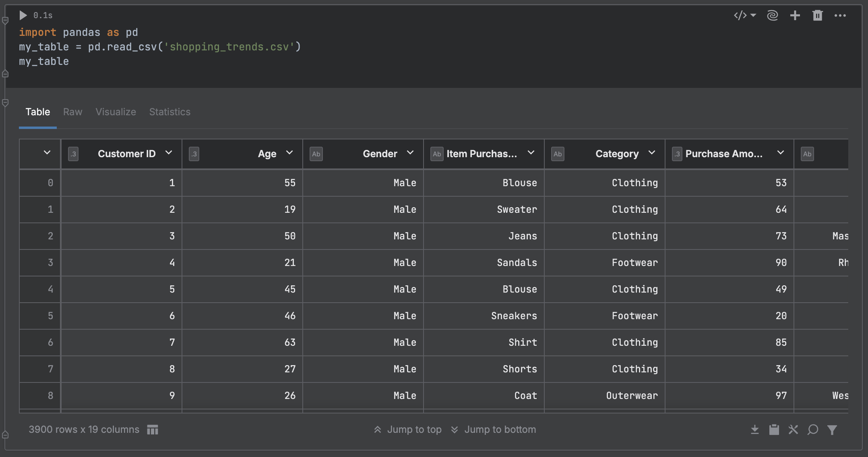Viewport: 868px width, 457px height.
Task: Delete the cell with trash icon
Action: tap(817, 15)
